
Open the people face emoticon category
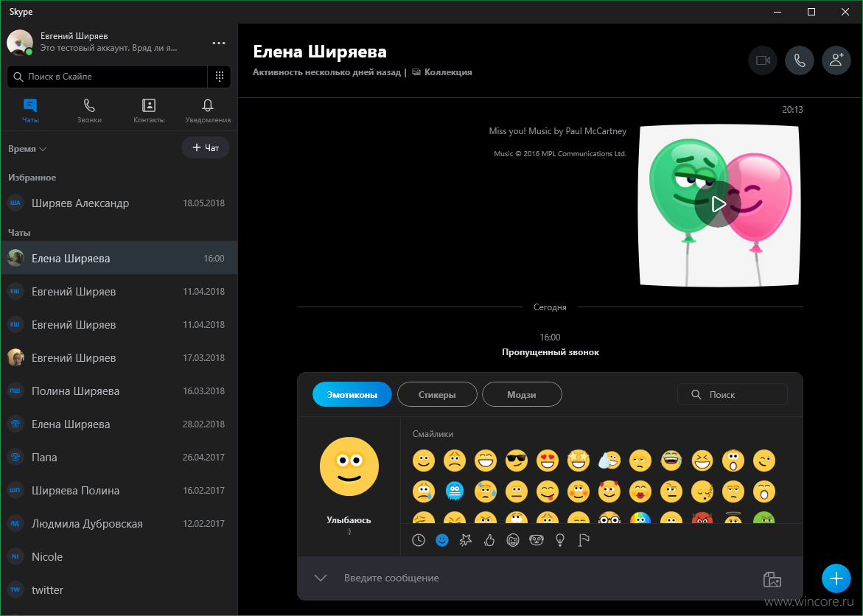(x=513, y=541)
